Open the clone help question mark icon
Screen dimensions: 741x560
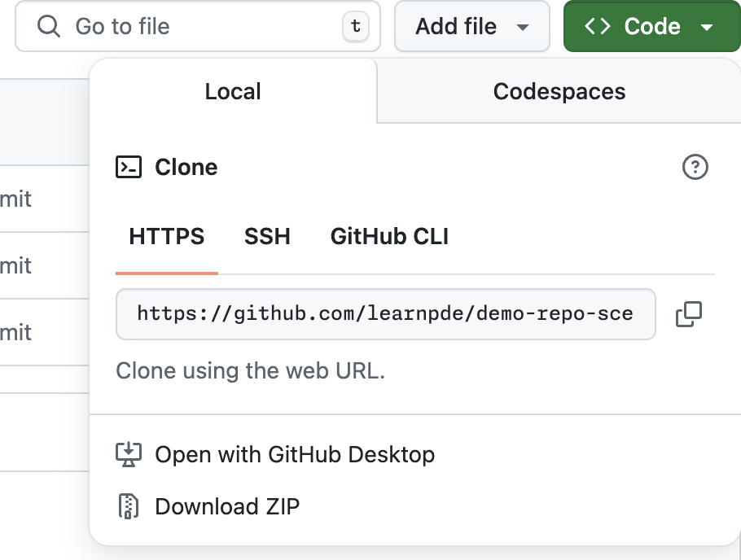tap(695, 167)
